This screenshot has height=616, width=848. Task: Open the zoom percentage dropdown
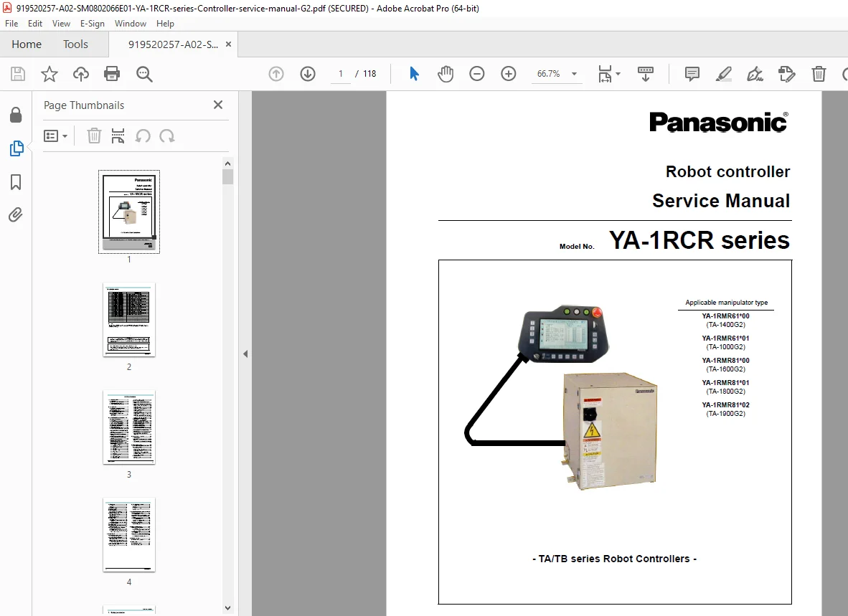click(575, 74)
